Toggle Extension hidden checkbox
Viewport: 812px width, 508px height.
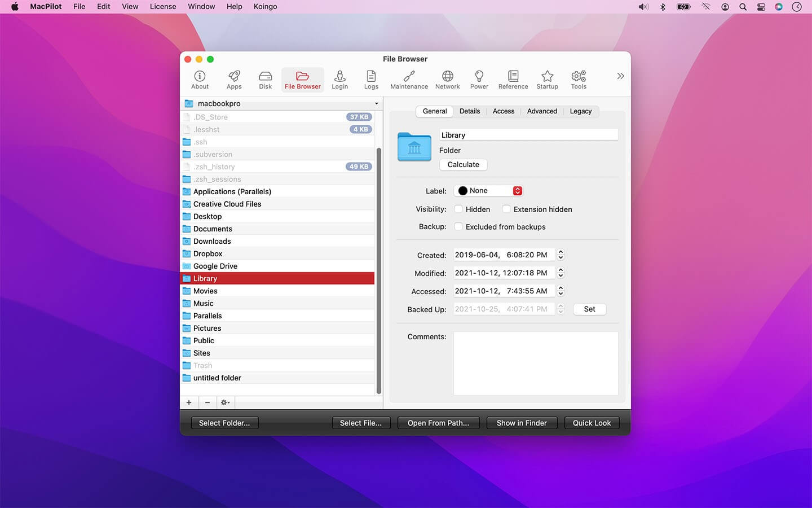click(x=506, y=209)
